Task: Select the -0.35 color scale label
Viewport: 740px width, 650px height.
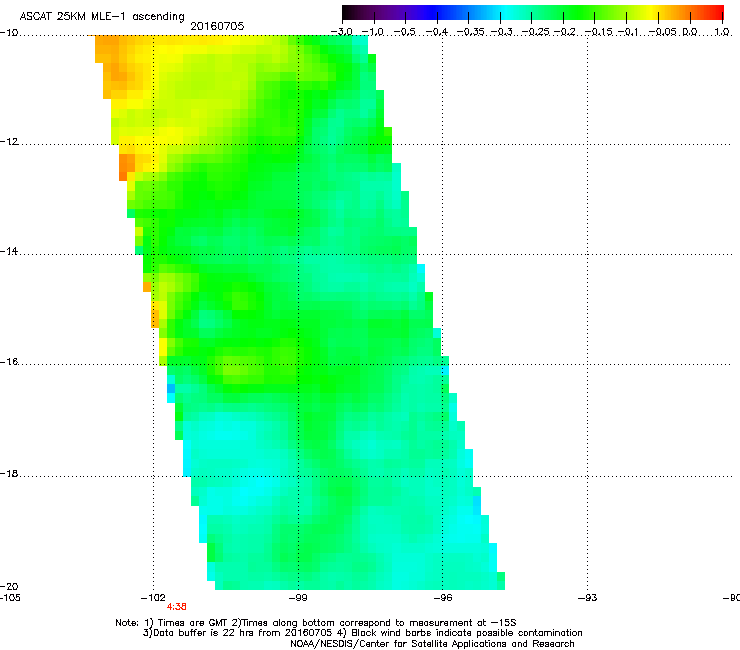Action: pyautogui.click(x=471, y=32)
